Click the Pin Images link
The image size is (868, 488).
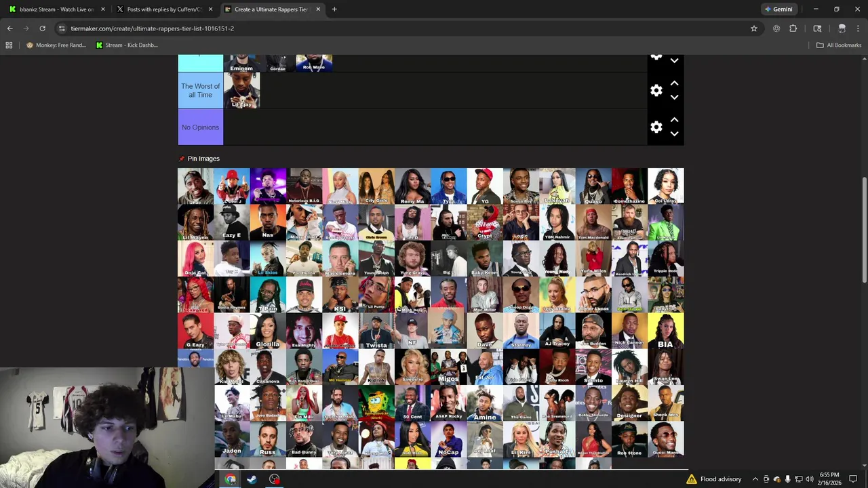tap(203, 159)
